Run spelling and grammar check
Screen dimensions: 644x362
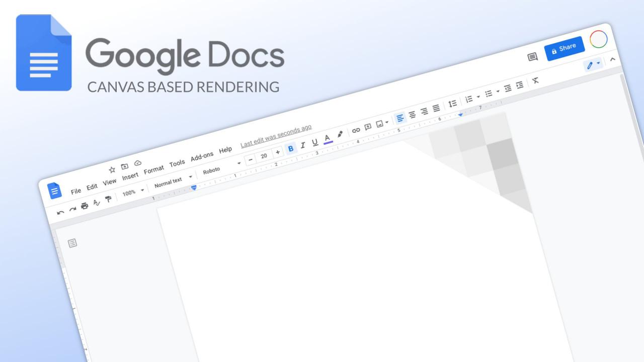[x=96, y=202]
